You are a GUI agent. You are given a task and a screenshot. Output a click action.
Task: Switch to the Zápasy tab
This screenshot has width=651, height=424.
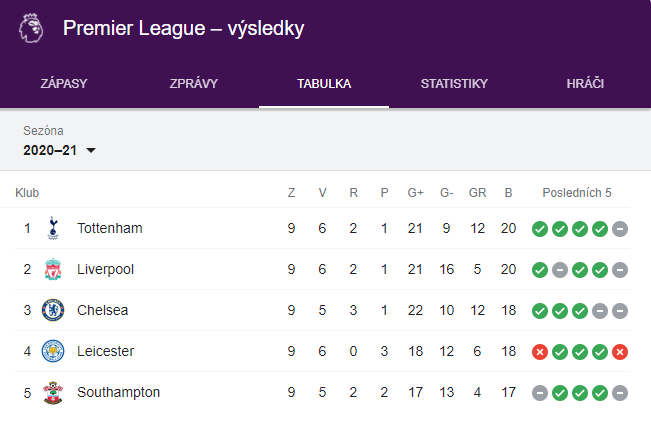pos(64,83)
